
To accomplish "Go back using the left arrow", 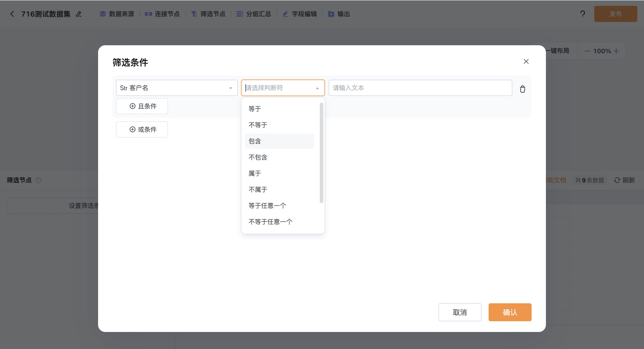I will point(12,14).
